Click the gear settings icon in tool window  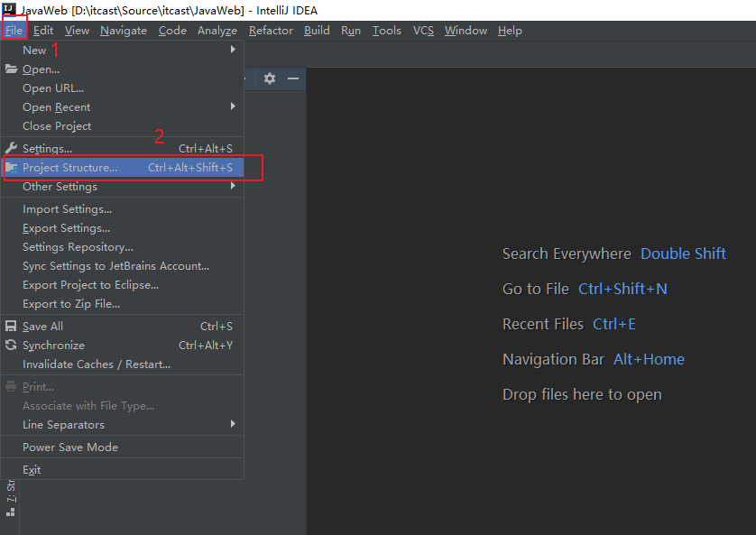coord(270,78)
